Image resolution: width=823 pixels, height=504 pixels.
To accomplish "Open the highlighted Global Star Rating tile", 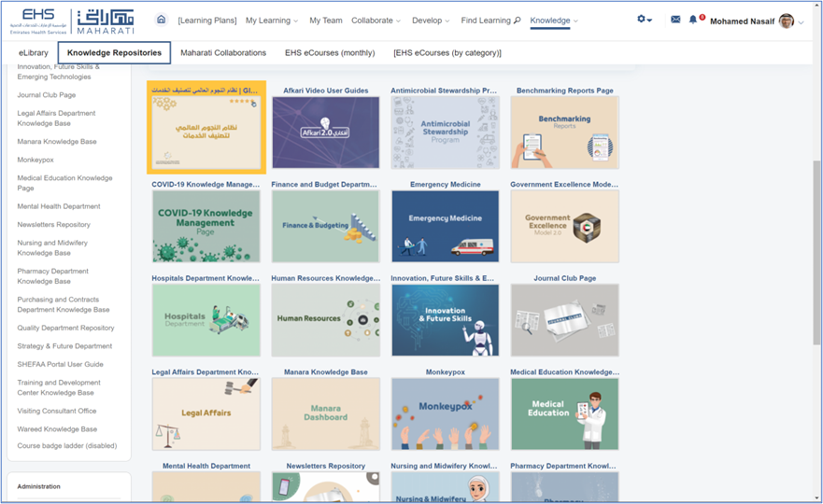I will point(206,128).
